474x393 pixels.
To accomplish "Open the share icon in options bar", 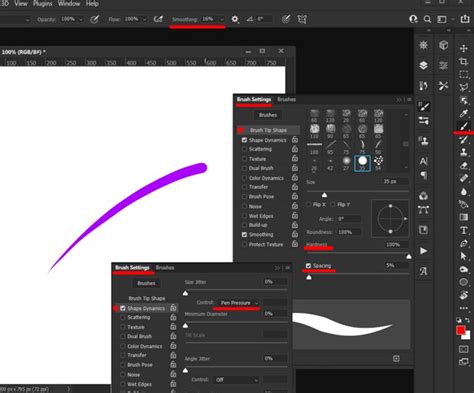I will 465,19.
